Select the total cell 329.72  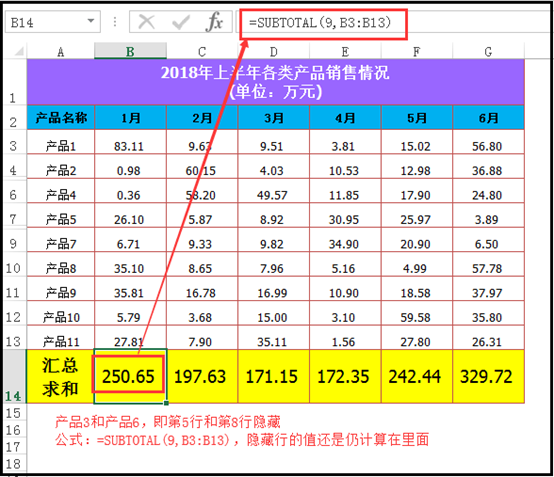click(x=488, y=376)
